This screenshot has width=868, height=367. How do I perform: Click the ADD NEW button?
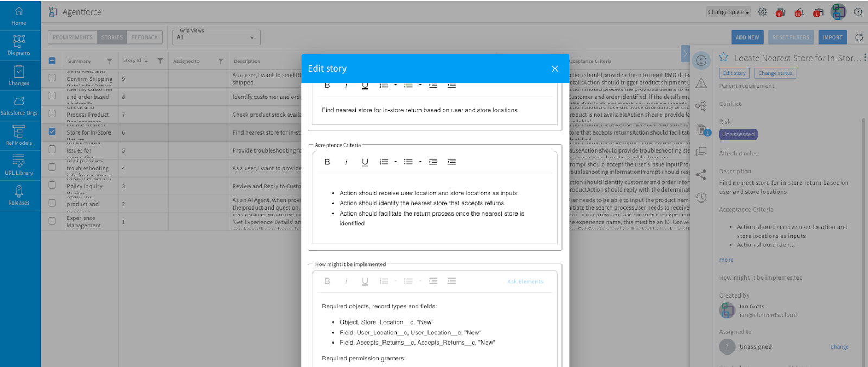[748, 37]
